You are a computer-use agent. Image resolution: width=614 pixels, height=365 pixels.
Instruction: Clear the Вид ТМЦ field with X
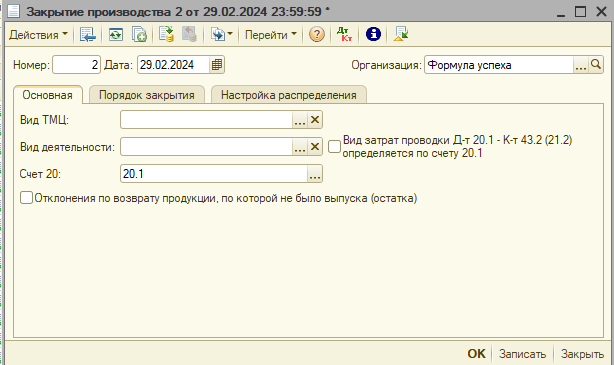[x=315, y=119]
